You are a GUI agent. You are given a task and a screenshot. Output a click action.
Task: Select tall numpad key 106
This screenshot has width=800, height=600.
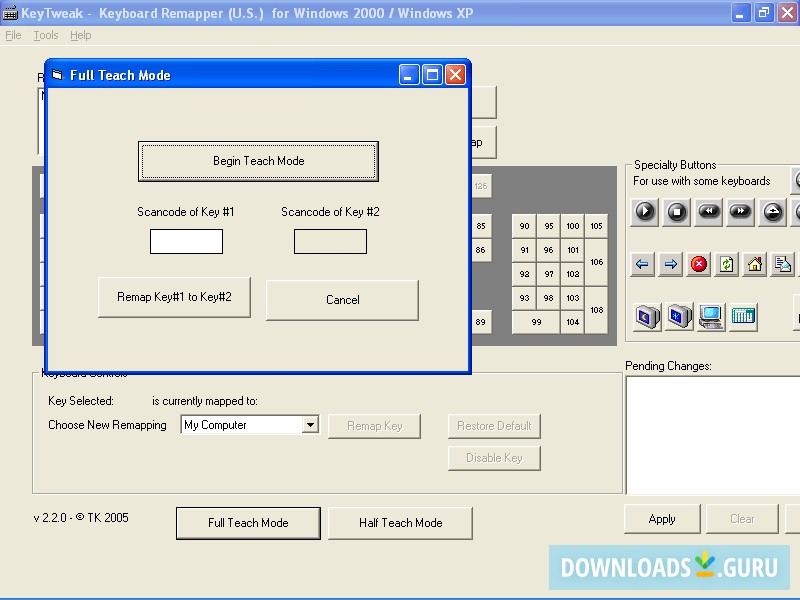click(x=596, y=262)
